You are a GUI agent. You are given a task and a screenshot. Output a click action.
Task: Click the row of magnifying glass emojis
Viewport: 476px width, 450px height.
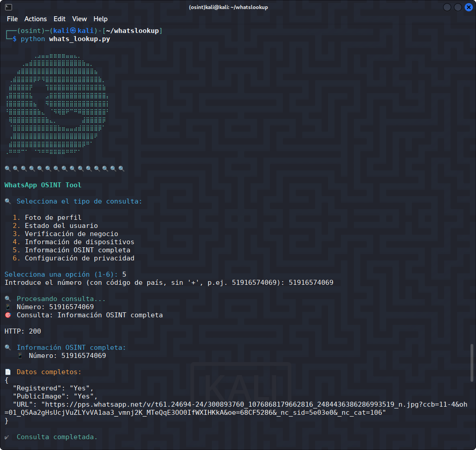coord(65,168)
